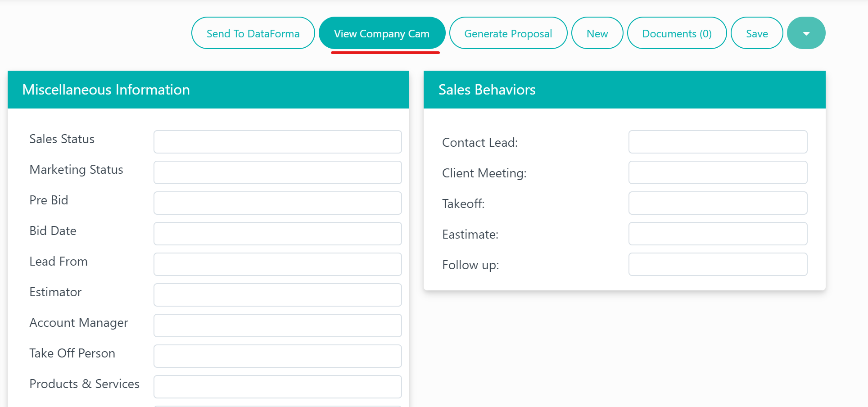Click the Follow up: label

[x=471, y=265]
